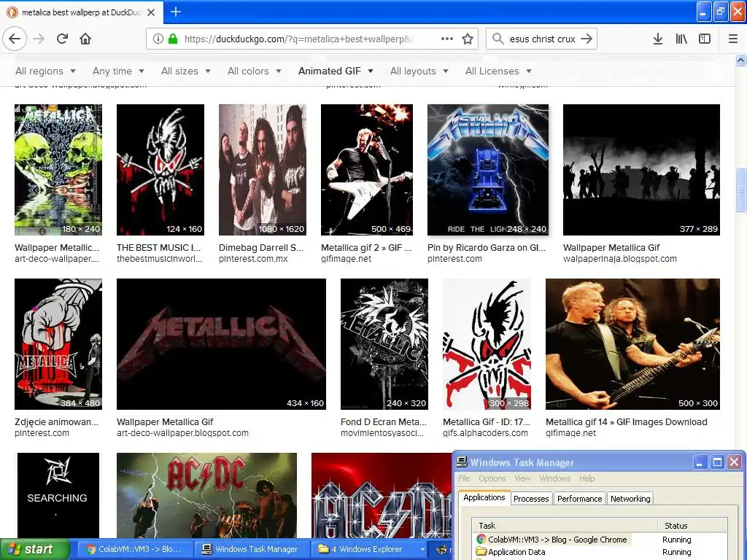Open the Library icon
Screen dimensions: 747x560
(x=681, y=39)
